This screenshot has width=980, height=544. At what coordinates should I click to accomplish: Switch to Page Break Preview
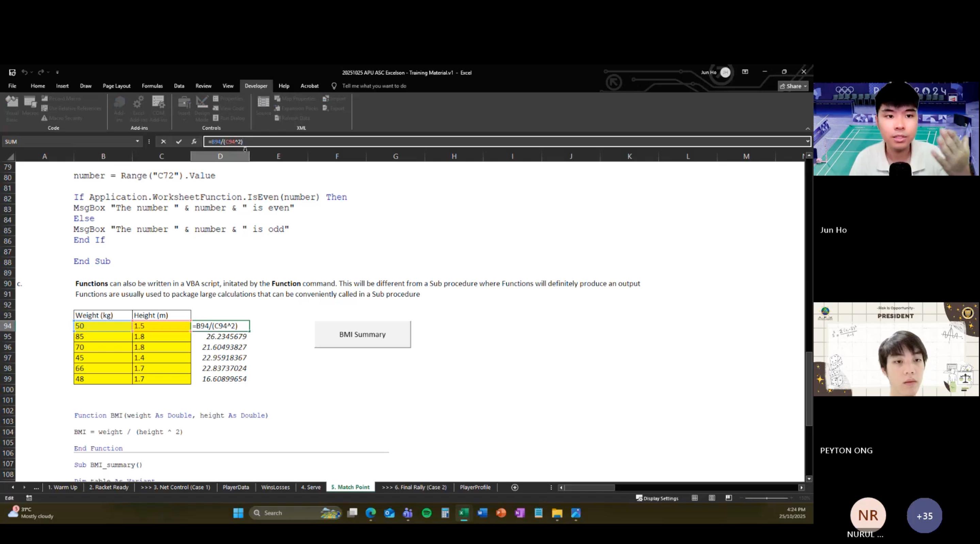(x=729, y=498)
